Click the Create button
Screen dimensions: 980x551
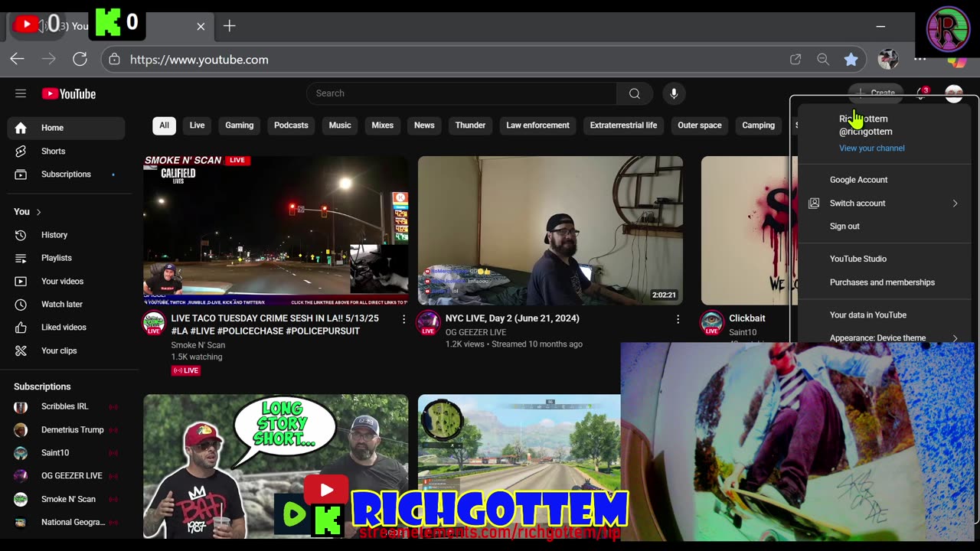click(875, 93)
